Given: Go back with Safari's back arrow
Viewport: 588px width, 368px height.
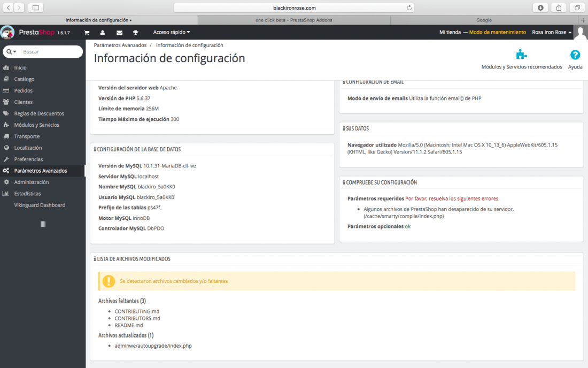Looking at the screenshot, I should coord(8,7).
